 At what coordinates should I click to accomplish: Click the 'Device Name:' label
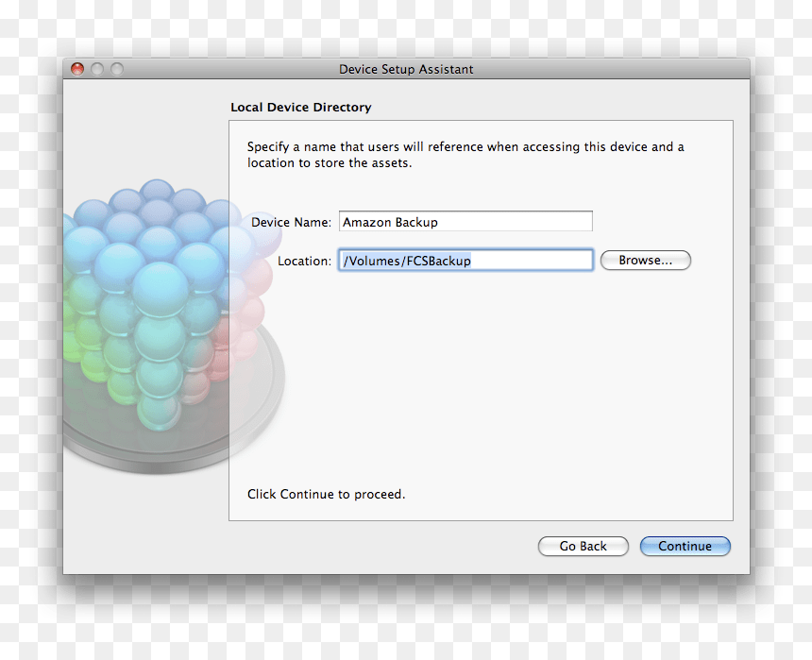[291, 222]
